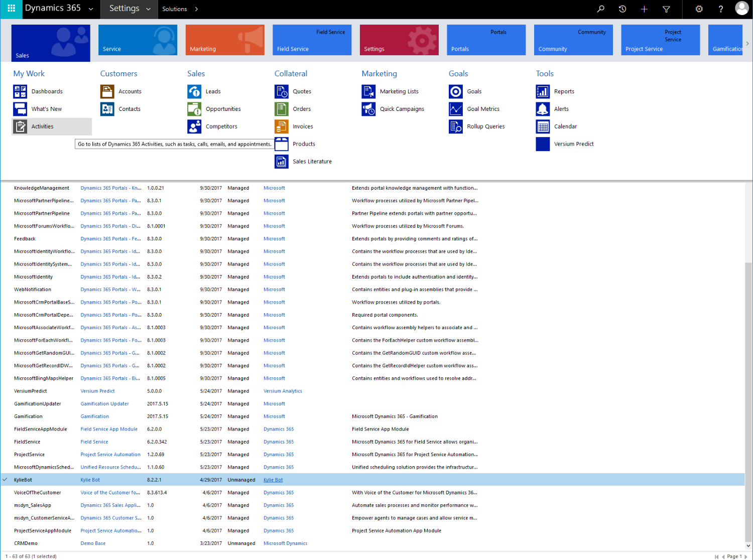Open advanced find filter icon
The image size is (753, 560).
[666, 9]
